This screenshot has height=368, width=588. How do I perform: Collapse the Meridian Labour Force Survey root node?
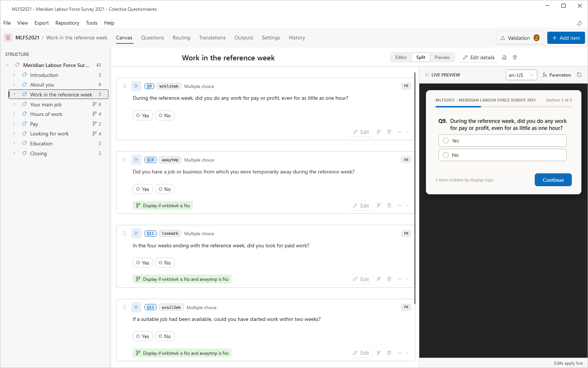[x=7, y=65]
